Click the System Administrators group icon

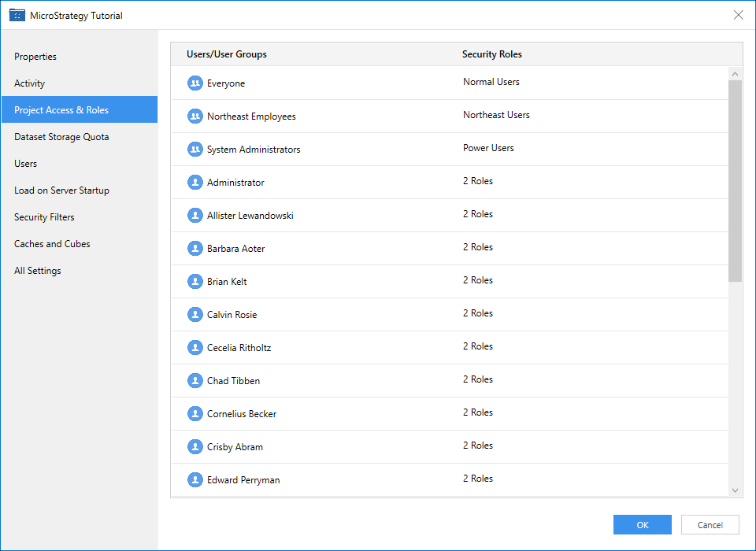[195, 150]
